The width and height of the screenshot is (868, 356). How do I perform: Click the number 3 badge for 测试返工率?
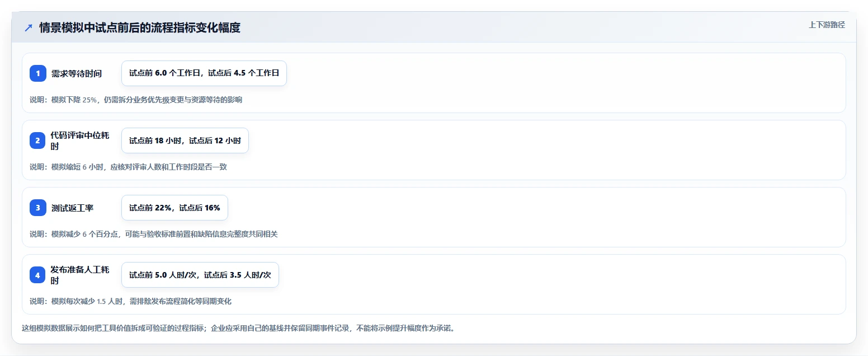38,208
